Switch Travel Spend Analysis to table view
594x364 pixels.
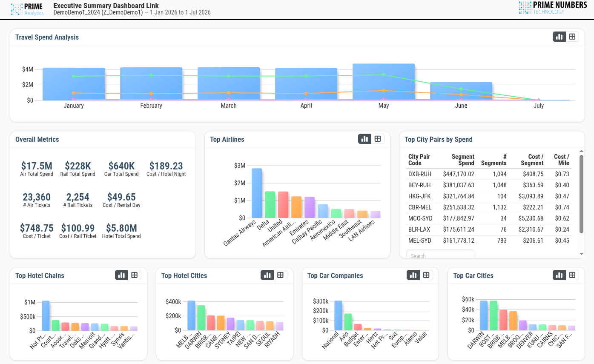[x=572, y=37]
